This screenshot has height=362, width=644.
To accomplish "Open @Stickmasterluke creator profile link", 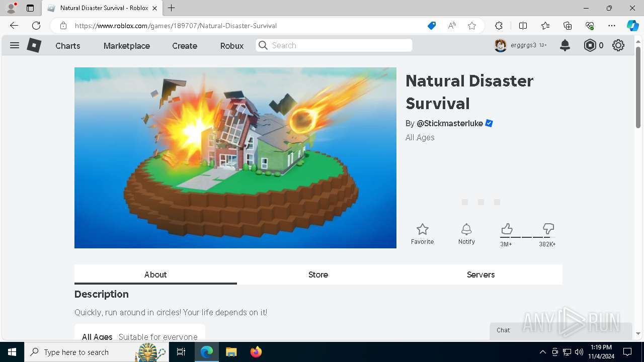I will (450, 123).
